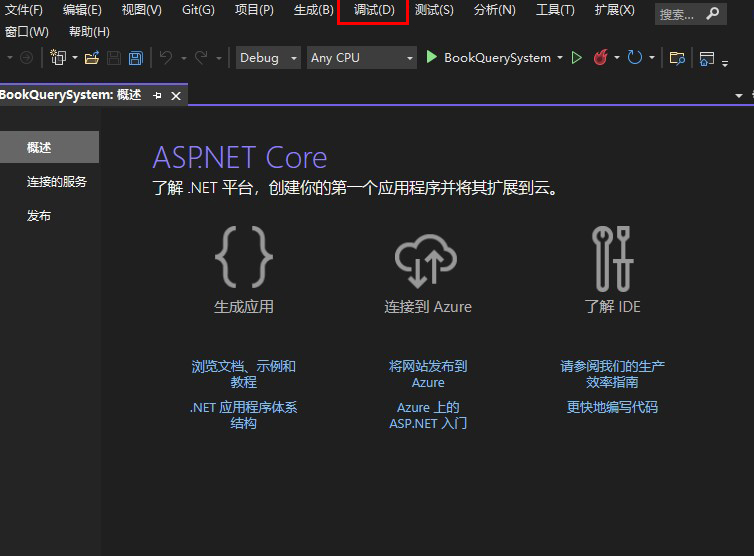Select the 发布 sidebar tab
This screenshot has height=556, width=754.
(x=39, y=215)
